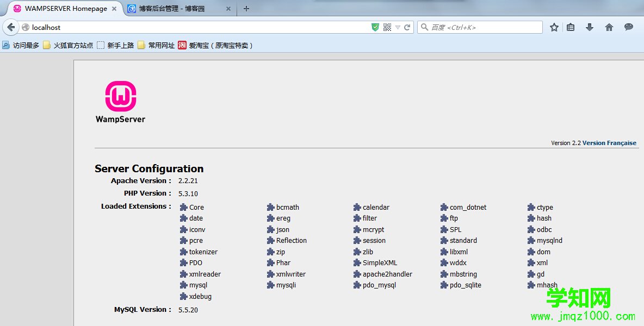Click the iconv extension name
Screen dimensions: 644x326
pyautogui.click(x=197, y=230)
